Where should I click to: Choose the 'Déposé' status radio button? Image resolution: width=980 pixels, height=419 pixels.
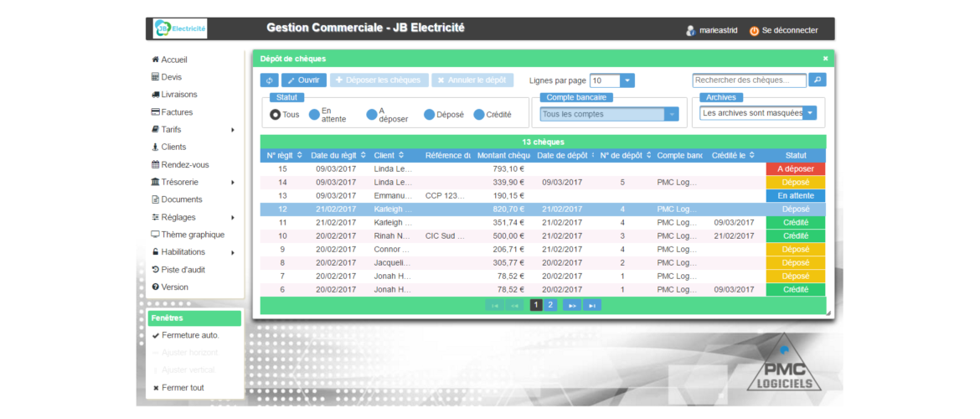point(429,115)
